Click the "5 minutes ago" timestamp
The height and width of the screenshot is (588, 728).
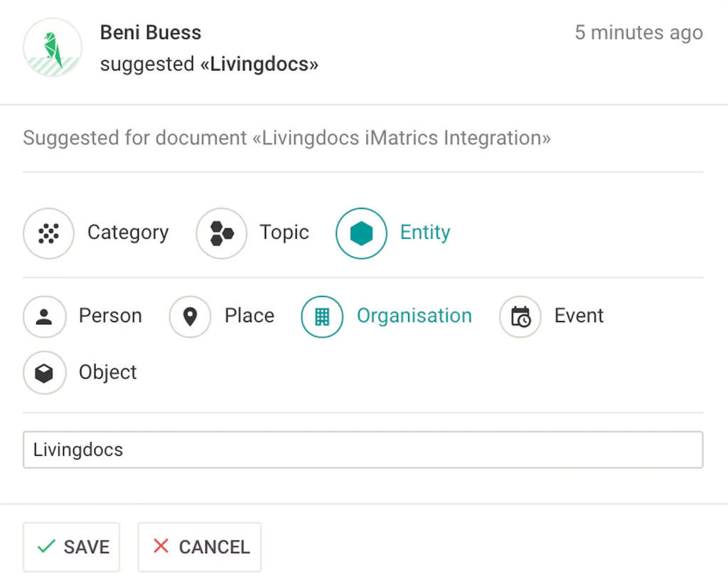639,33
